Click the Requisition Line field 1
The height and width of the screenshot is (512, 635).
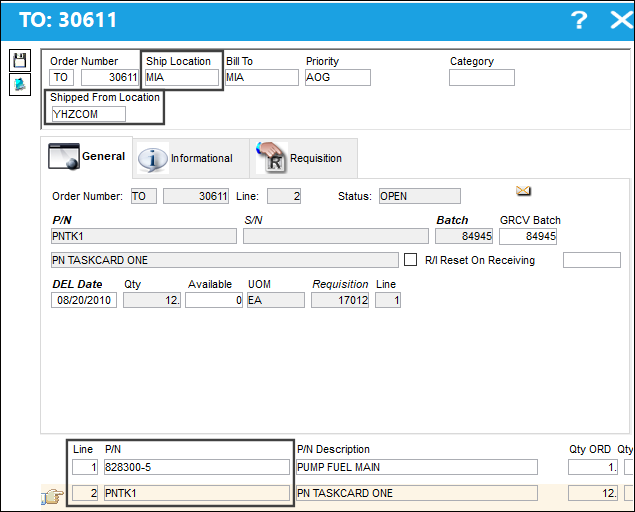pos(388,300)
